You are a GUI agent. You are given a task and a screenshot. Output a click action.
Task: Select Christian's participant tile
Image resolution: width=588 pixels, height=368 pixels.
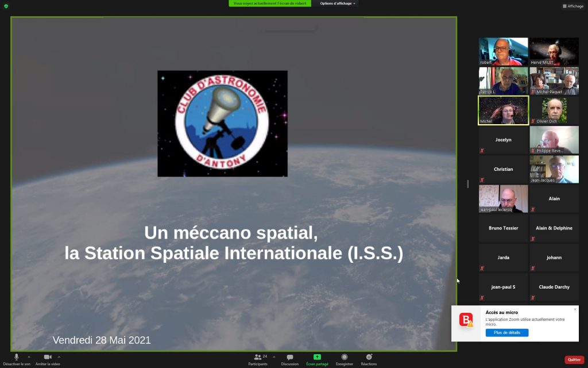(503, 170)
